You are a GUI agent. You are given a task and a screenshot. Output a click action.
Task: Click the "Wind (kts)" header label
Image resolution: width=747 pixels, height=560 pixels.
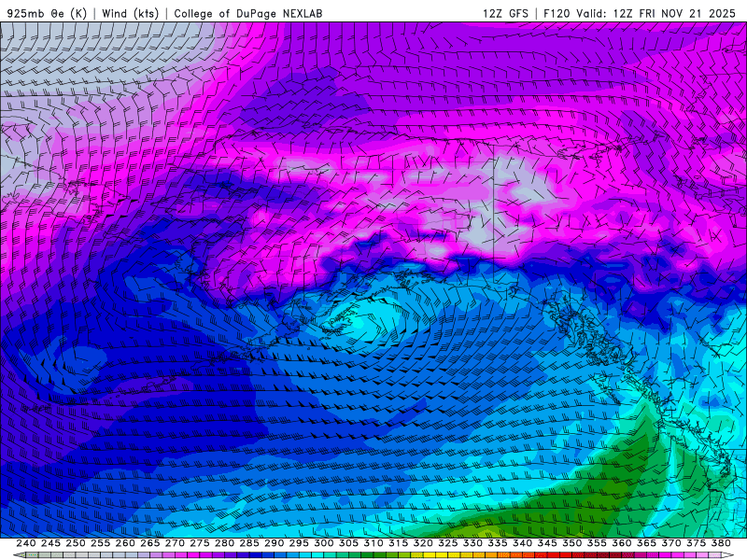pos(131,13)
